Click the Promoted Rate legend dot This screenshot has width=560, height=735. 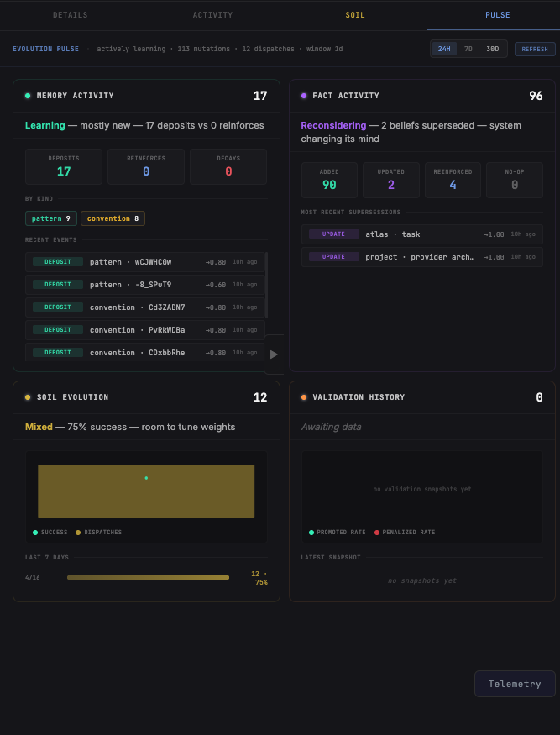311,533
